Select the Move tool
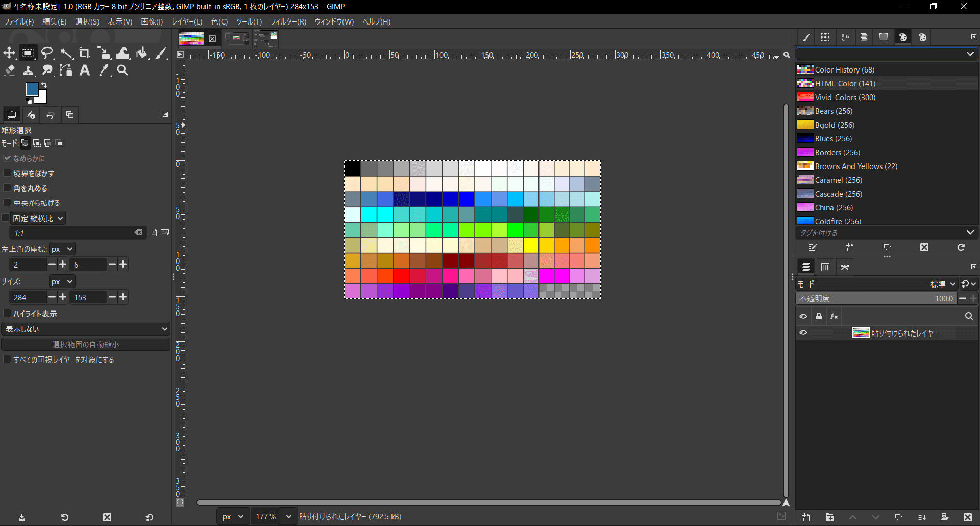980x526 pixels. (x=9, y=53)
